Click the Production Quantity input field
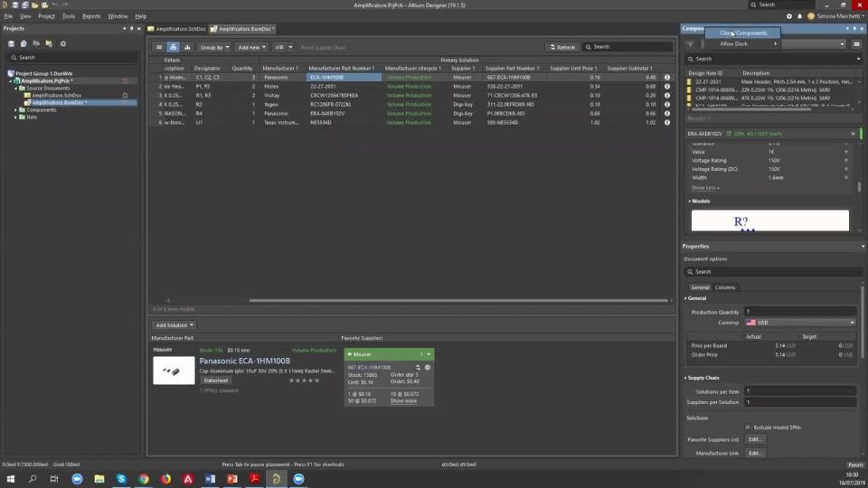 pos(800,312)
